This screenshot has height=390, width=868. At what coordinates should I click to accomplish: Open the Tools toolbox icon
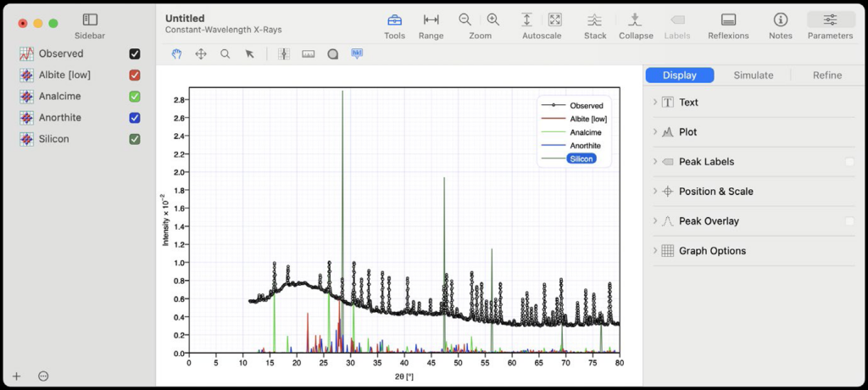coord(394,20)
